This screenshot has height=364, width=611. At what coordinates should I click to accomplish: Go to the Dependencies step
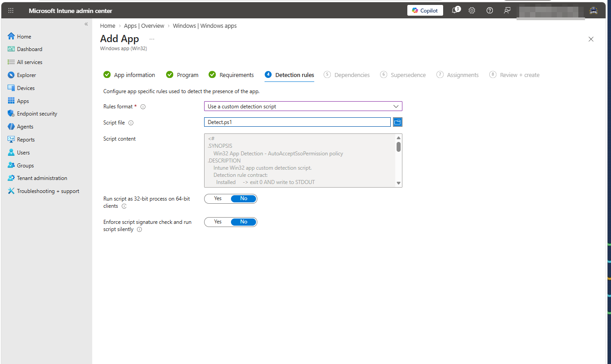tap(347, 75)
